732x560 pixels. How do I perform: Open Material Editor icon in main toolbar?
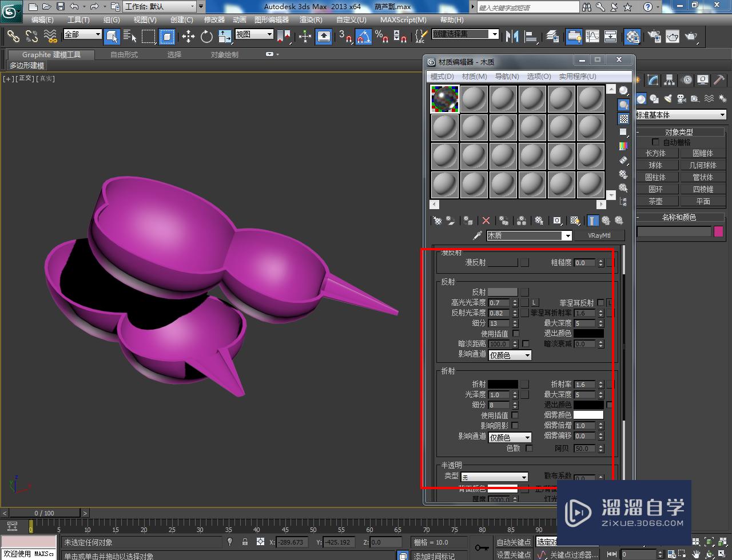coord(632,37)
